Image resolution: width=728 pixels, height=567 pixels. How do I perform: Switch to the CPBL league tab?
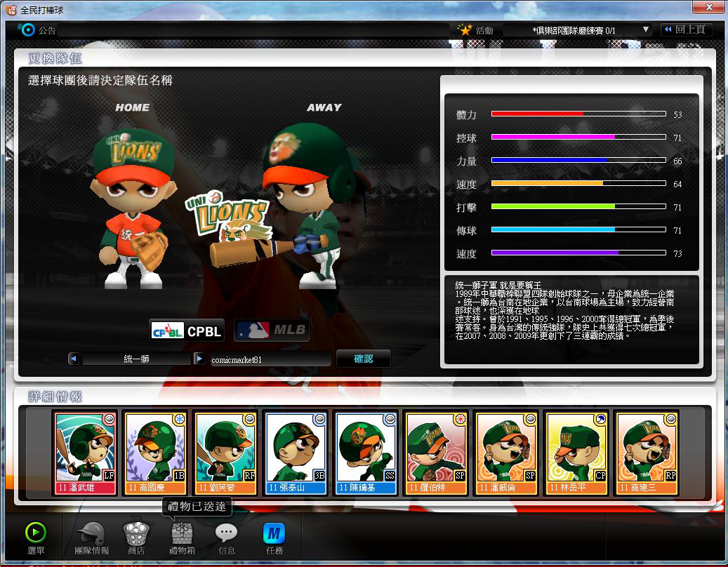pos(187,331)
